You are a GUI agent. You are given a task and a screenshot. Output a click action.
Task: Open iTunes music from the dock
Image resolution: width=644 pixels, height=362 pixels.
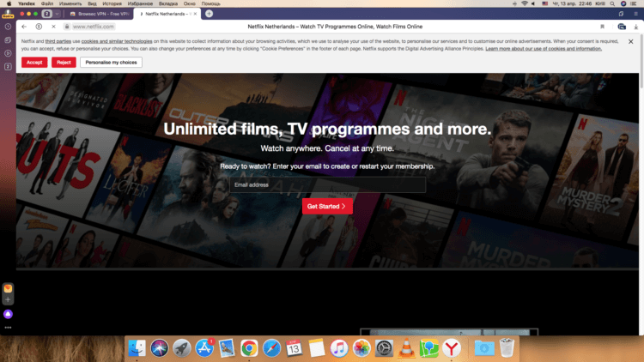339,348
